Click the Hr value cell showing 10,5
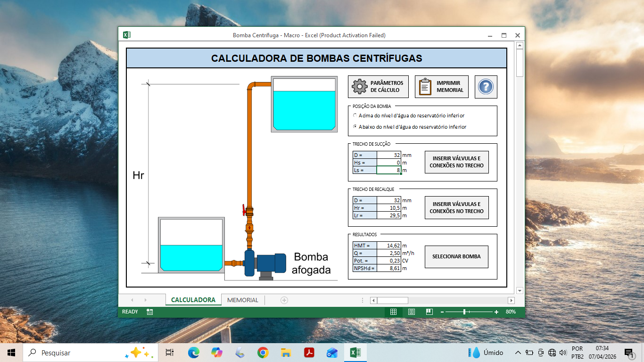This screenshot has height=362, width=644. coord(389,208)
